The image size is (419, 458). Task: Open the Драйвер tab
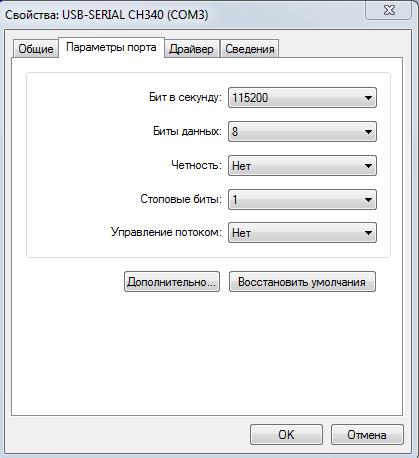191,49
